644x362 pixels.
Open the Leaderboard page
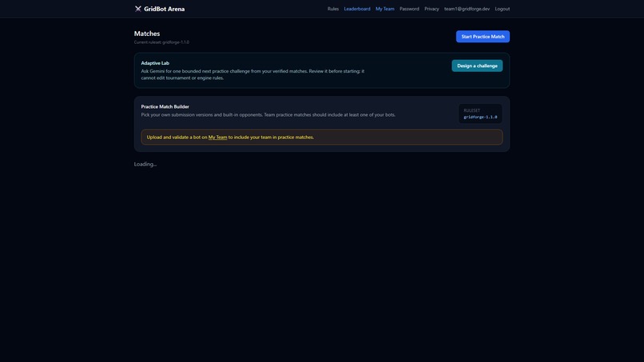[x=357, y=9]
